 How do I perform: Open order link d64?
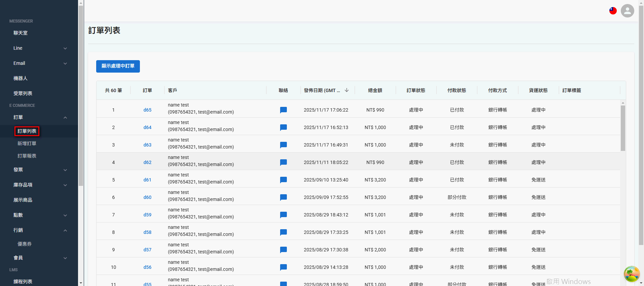[x=147, y=127]
